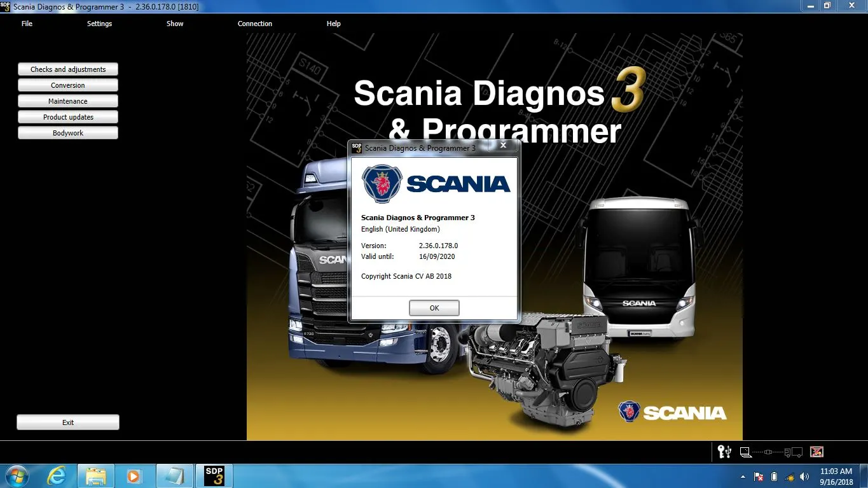The width and height of the screenshot is (868, 488).
Task: Click the USB key licence status icon
Action: (724, 452)
